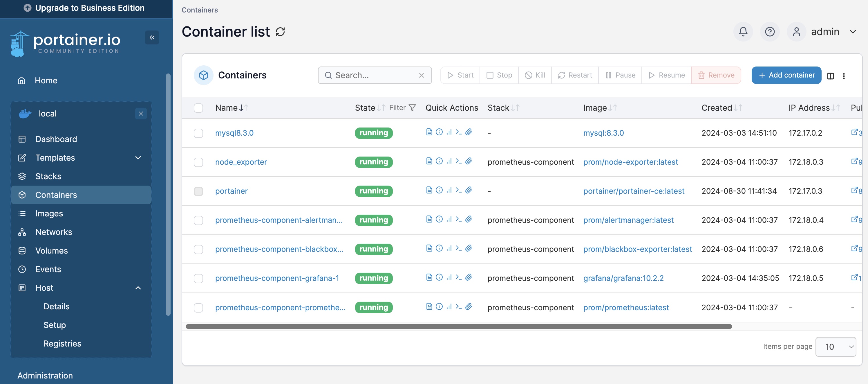Viewport: 868px width, 384px height.
Task: Open inspect icon for prometheus-component-grafana-1
Action: (439, 277)
